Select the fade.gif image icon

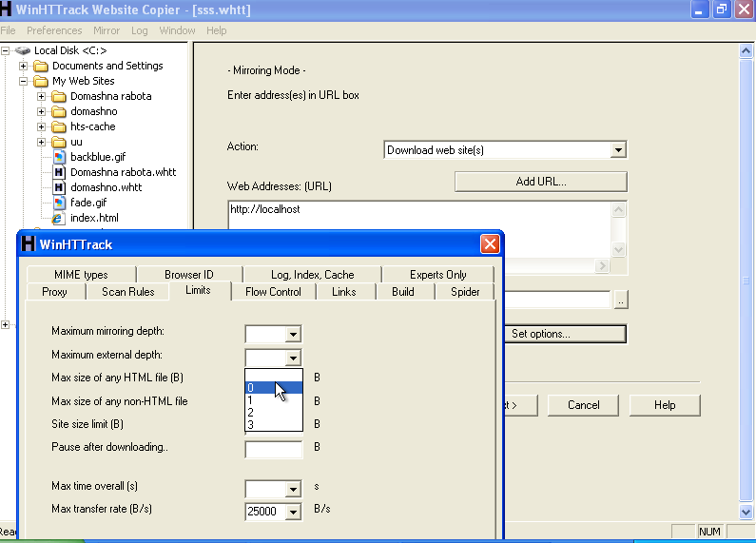point(59,203)
